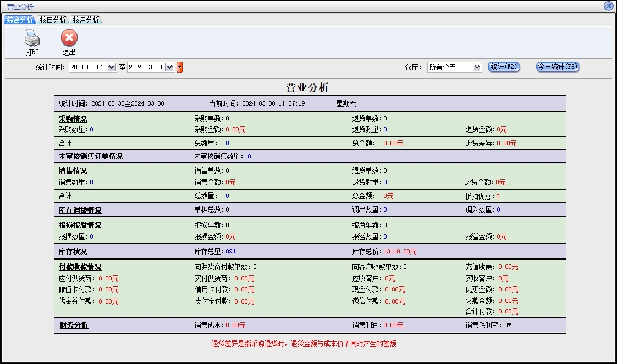Switch to the 综合分析 tab

tap(20, 20)
